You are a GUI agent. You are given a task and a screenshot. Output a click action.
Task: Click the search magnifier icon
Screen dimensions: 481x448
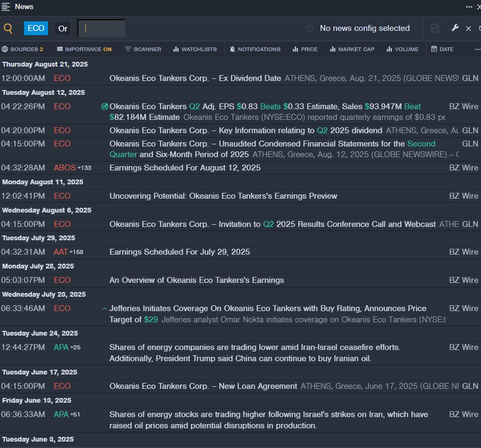click(x=8, y=29)
